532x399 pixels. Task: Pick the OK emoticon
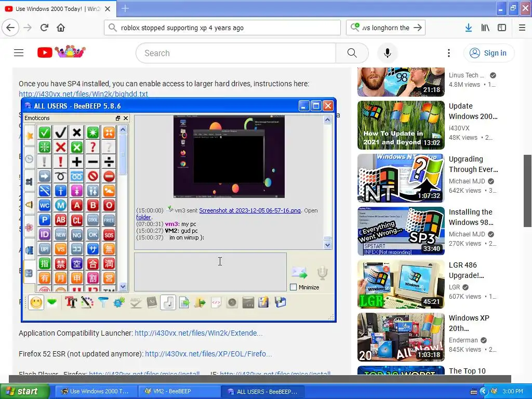[92, 235]
